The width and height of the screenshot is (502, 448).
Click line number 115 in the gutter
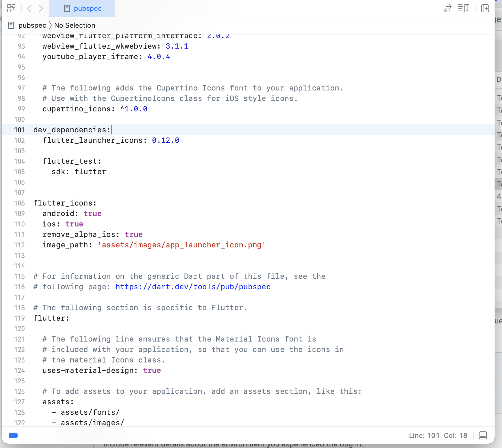(19, 276)
